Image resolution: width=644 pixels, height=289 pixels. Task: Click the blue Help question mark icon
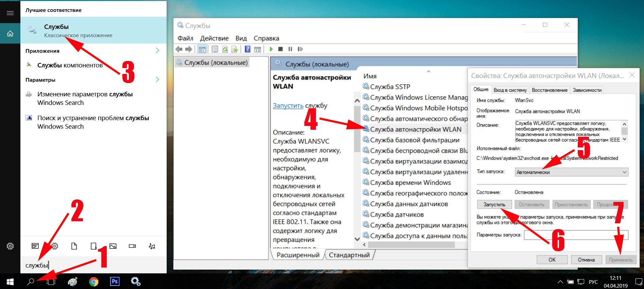(248, 49)
